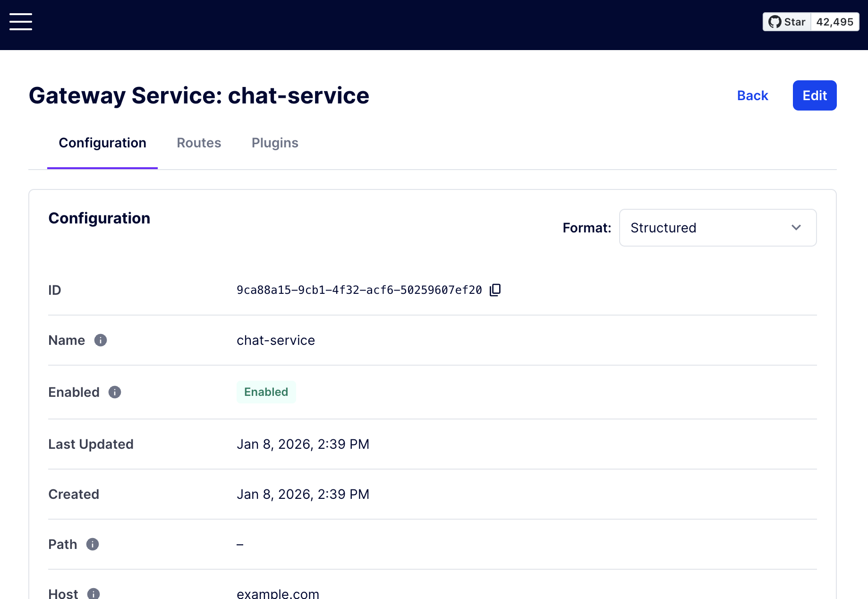Click the info icon next to Name
This screenshot has height=599, width=868.
pos(101,340)
